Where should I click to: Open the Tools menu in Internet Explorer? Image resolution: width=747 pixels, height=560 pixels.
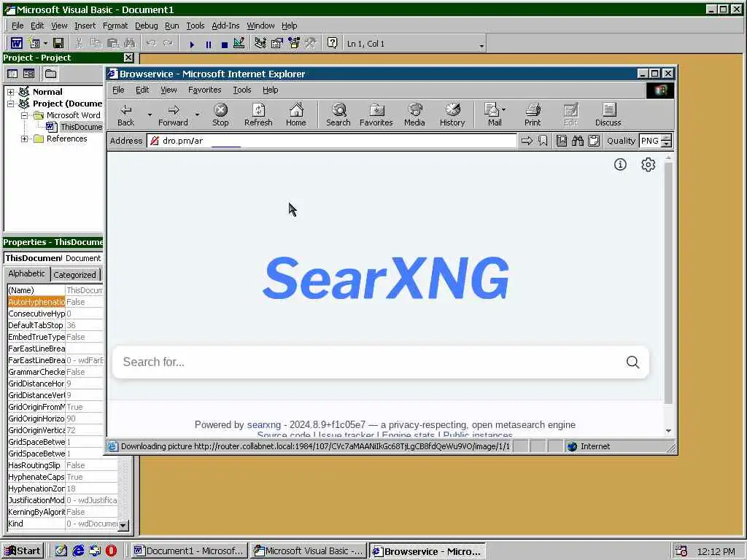tap(242, 90)
